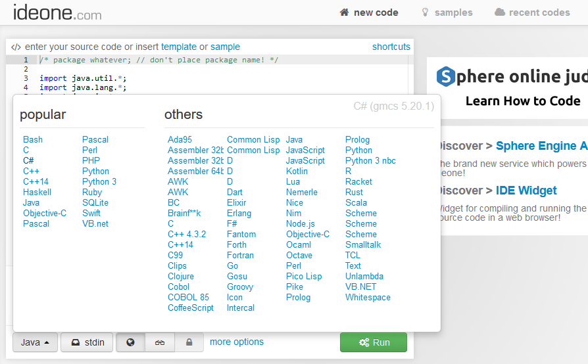Insert the template code link
The width and height of the screenshot is (588, 364).
[179, 47]
